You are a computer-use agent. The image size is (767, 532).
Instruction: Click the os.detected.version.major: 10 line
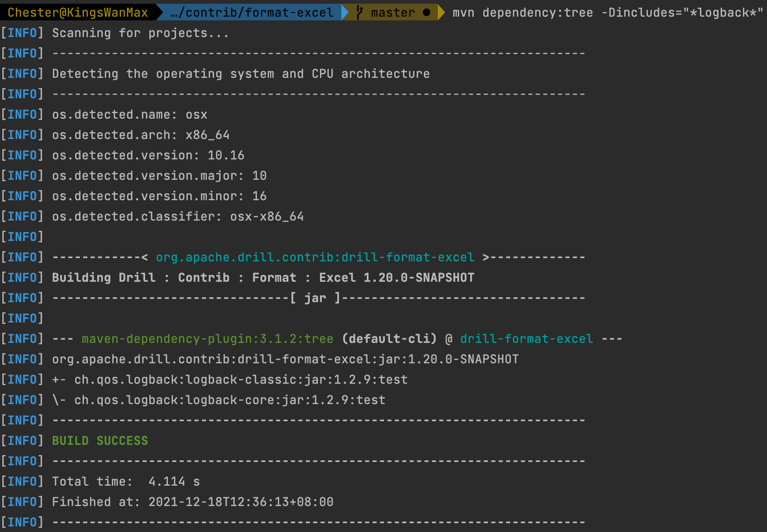(159, 176)
